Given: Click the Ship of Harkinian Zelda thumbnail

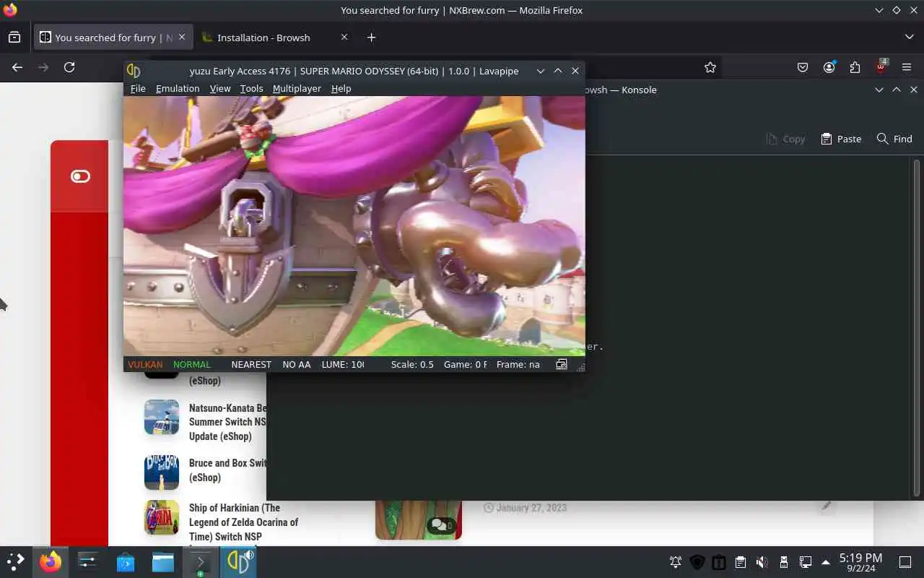Looking at the screenshot, I should [x=162, y=517].
